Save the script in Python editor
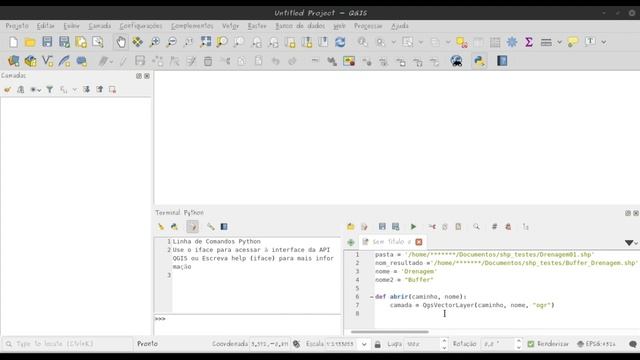Viewport: 640px width, 360px height. [x=382, y=227]
